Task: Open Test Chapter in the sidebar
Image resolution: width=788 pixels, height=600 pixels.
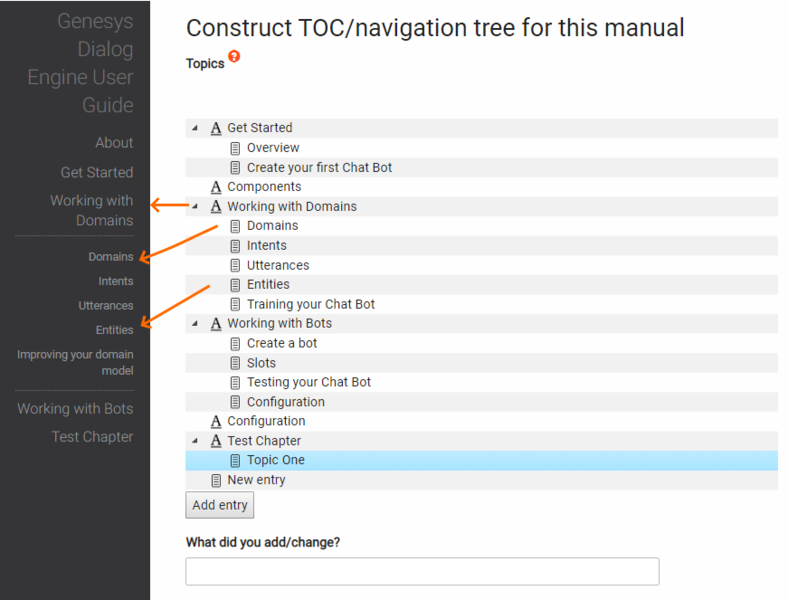Action: pyautogui.click(x=92, y=437)
